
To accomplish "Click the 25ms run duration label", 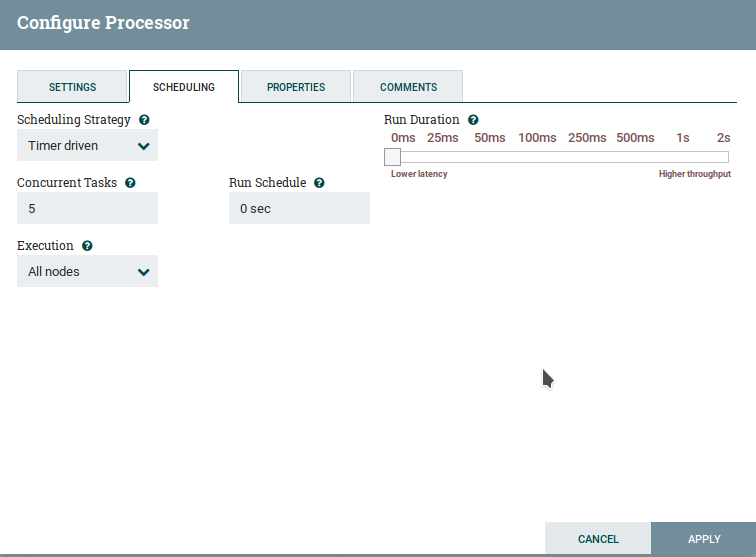I will tap(443, 138).
